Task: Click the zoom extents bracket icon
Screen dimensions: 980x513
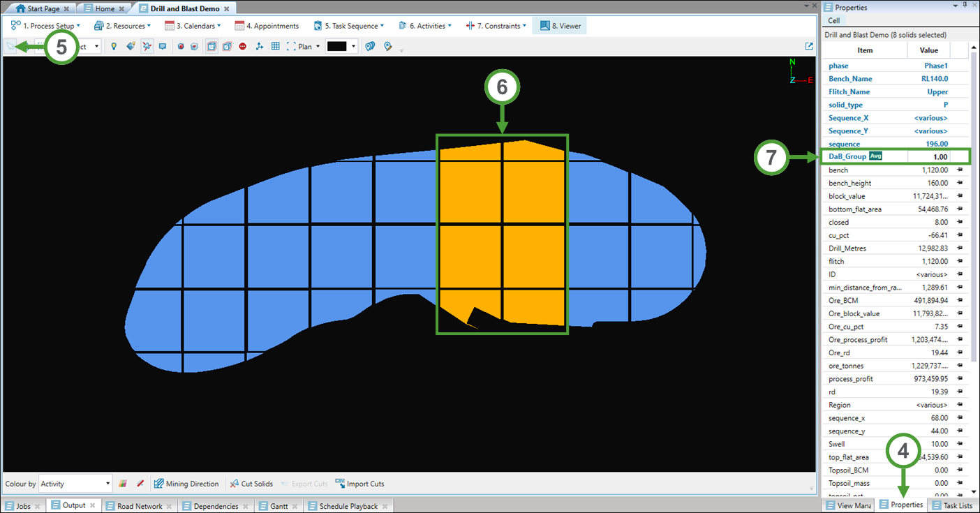Action: [291, 46]
